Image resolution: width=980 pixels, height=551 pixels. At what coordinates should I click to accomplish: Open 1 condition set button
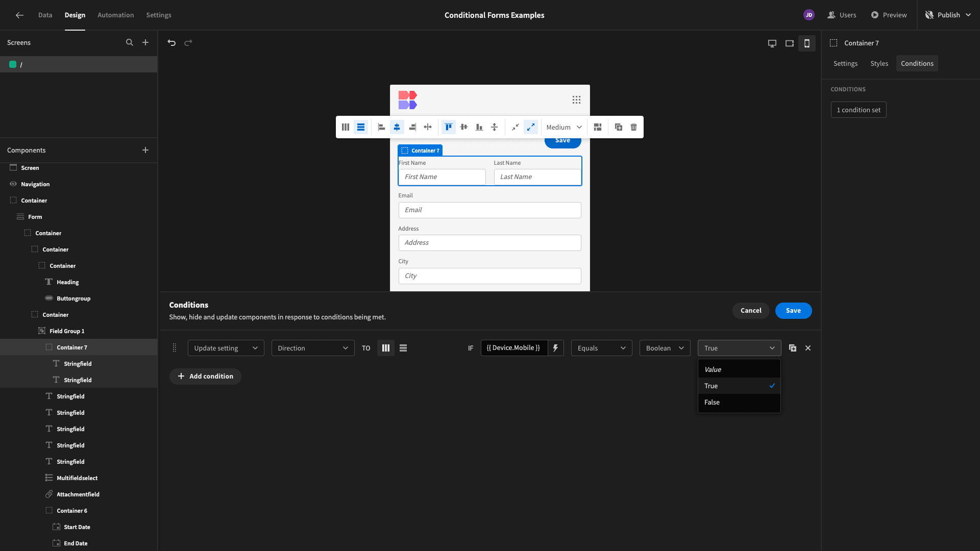click(859, 110)
